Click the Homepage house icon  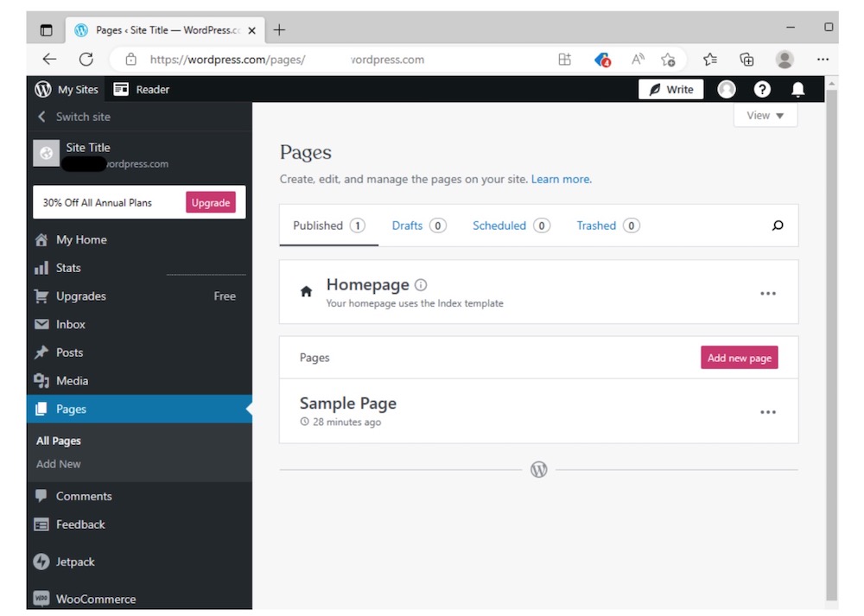coord(307,291)
